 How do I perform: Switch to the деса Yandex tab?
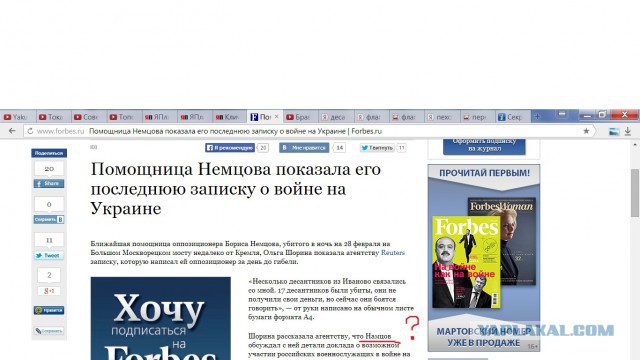pyautogui.click(x=336, y=117)
